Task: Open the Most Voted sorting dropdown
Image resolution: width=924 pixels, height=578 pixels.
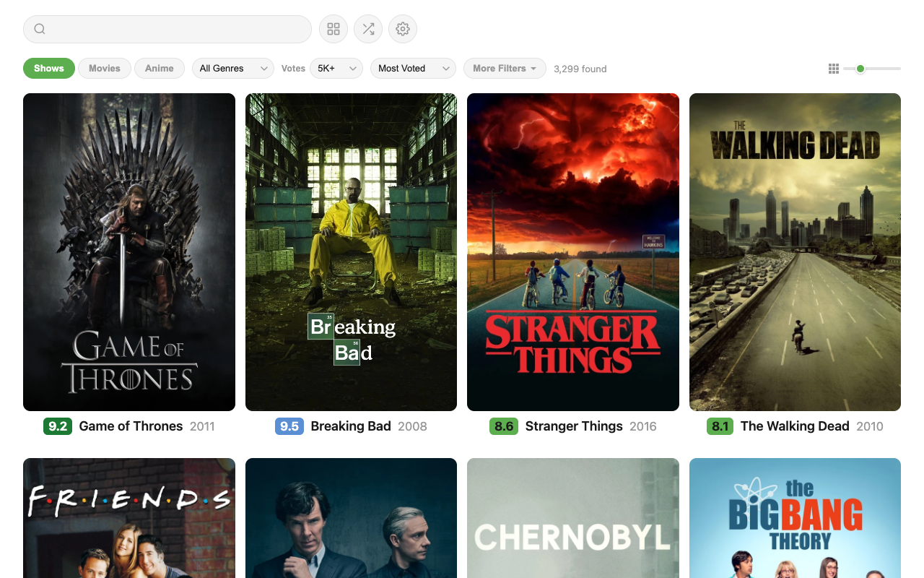Action: pyautogui.click(x=412, y=68)
